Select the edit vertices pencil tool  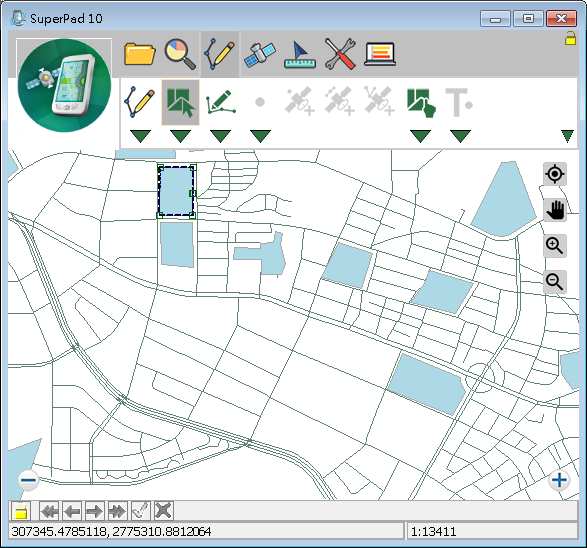point(220,101)
